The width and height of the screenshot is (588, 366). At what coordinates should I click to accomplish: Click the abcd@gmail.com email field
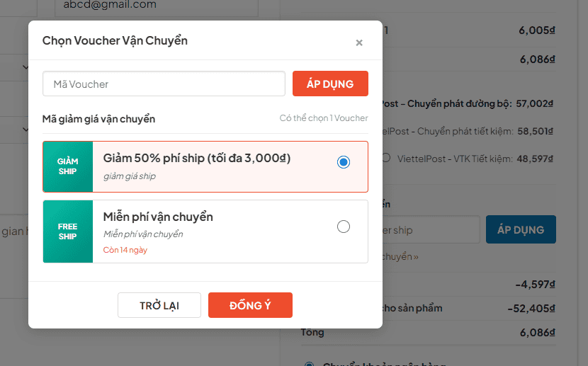point(156,6)
